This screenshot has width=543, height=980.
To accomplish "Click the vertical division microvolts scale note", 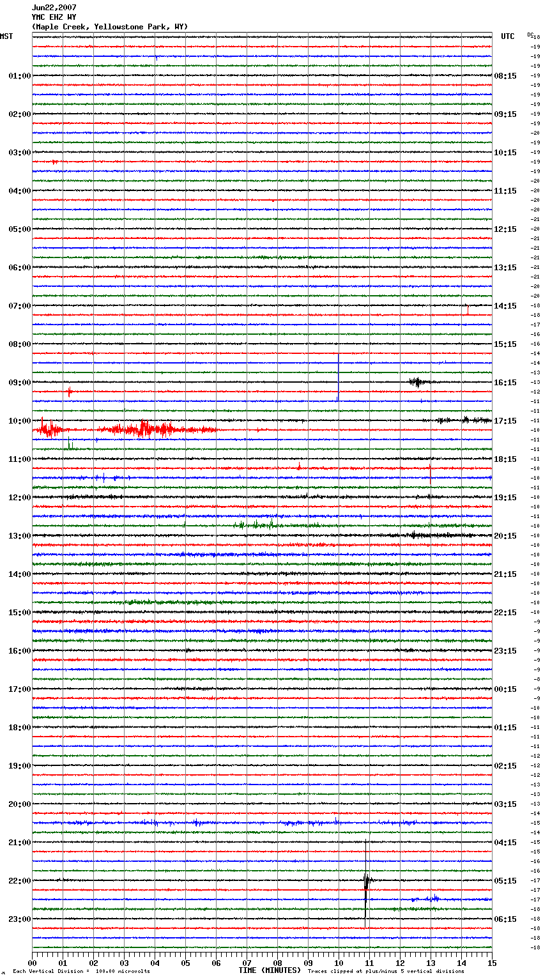I will 81,972.
